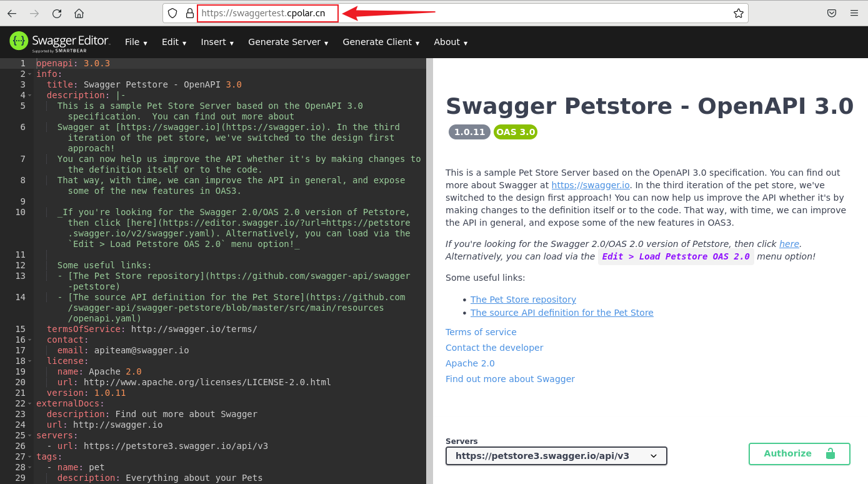This screenshot has height=484, width=868.
Task: Click Find out more about Swagger link
Action: (x=510, y=379)
